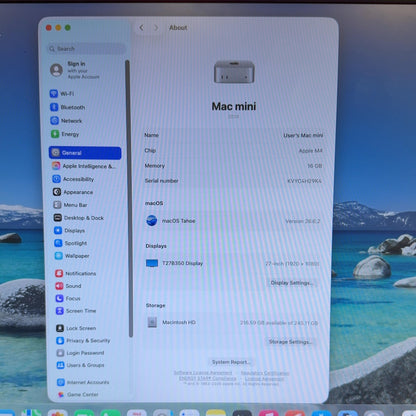This screenshot has width=416, height=416.
Task: Click the Display Settings button
Action: pyautogui.click(x=292, y=283)
